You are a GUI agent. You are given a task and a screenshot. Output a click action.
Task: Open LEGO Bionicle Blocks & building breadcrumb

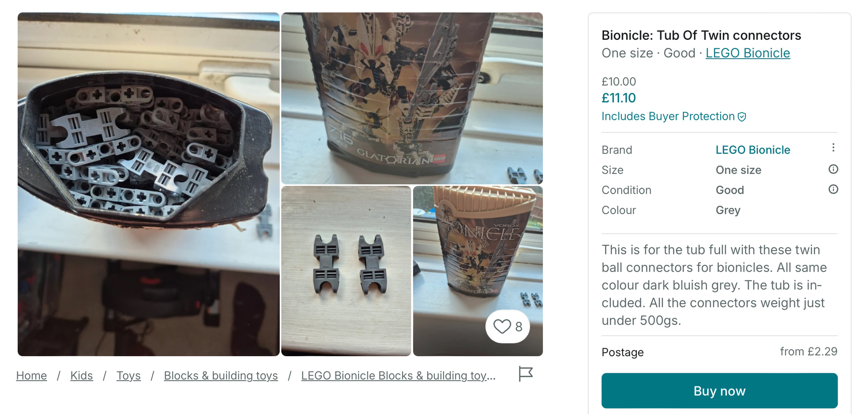(x=398, y=376)
